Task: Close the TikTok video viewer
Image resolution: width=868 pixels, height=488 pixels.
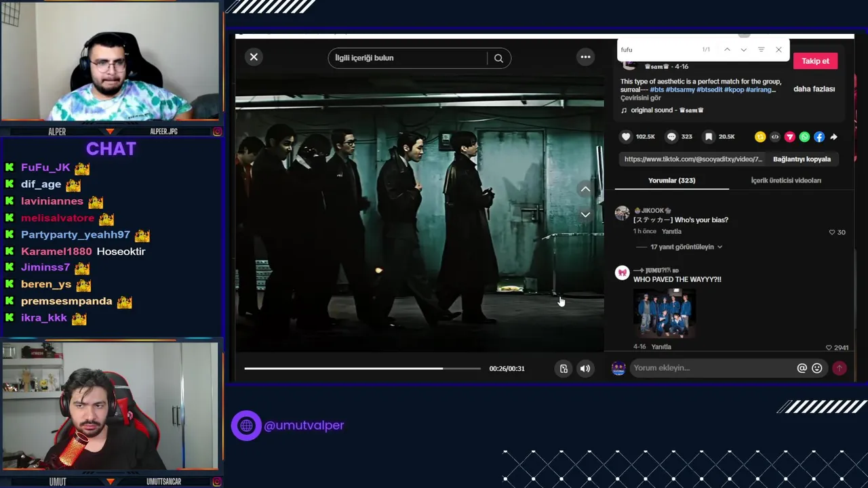Action: pos(254,57)
